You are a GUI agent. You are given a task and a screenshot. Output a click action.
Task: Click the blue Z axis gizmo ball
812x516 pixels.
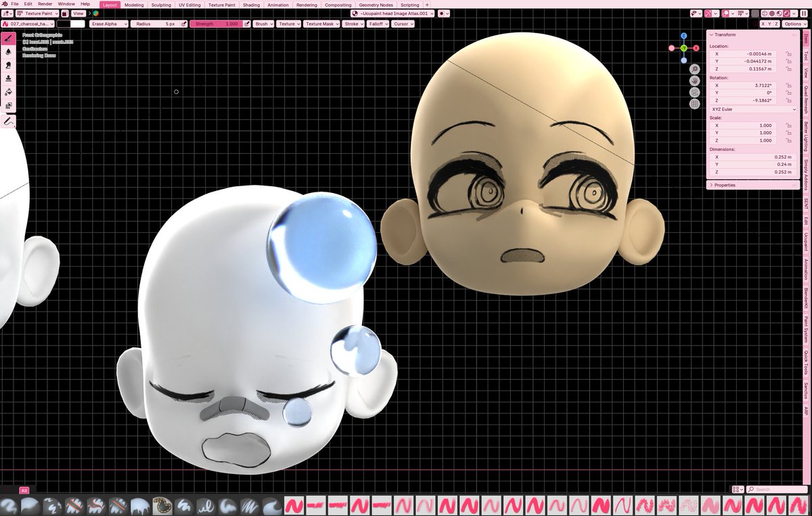[x=684, y=36]
